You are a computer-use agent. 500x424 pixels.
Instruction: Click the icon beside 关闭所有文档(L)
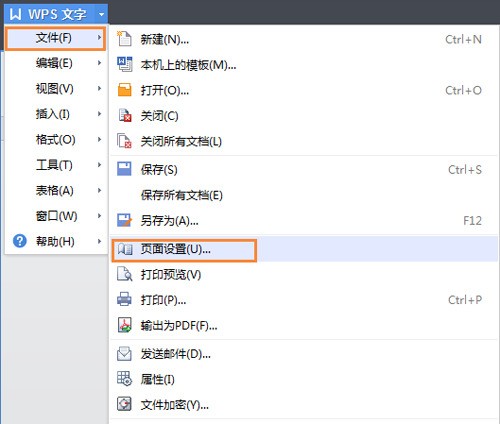tap(124, 141)
